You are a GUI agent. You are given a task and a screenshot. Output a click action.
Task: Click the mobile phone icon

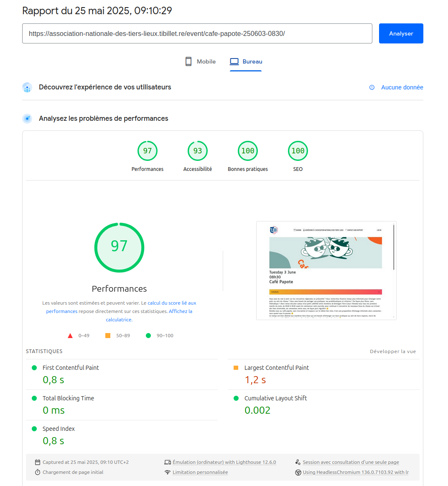[x=188, y=61]
